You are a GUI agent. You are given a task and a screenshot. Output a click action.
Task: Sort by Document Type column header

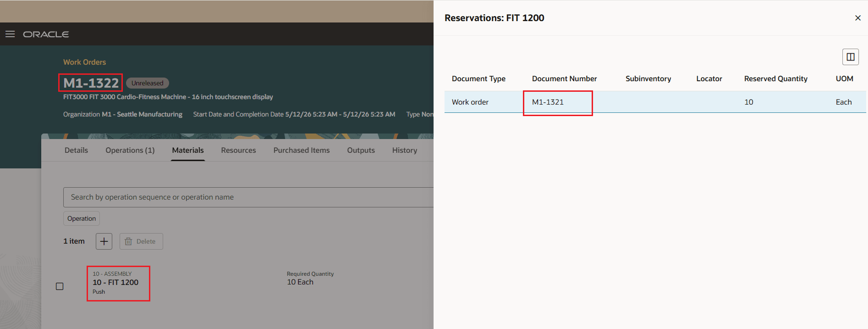(478, 78)
